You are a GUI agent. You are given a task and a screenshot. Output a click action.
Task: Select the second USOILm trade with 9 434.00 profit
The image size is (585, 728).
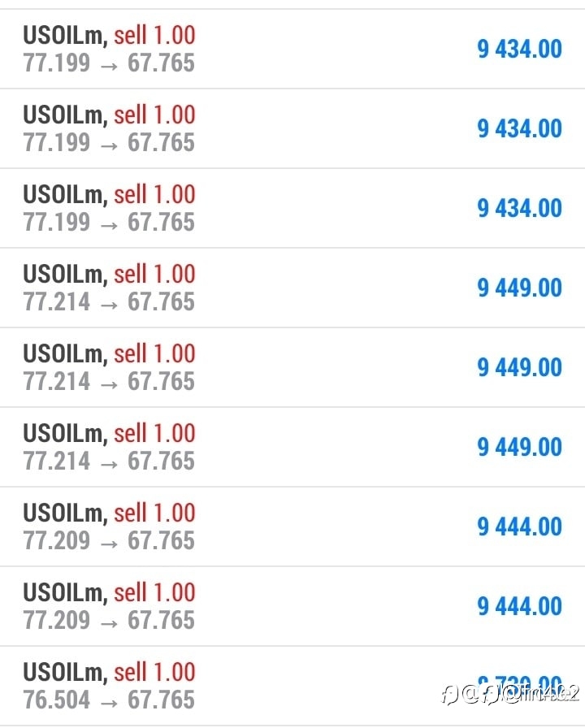pyautogui.click(x=292, y=128)
